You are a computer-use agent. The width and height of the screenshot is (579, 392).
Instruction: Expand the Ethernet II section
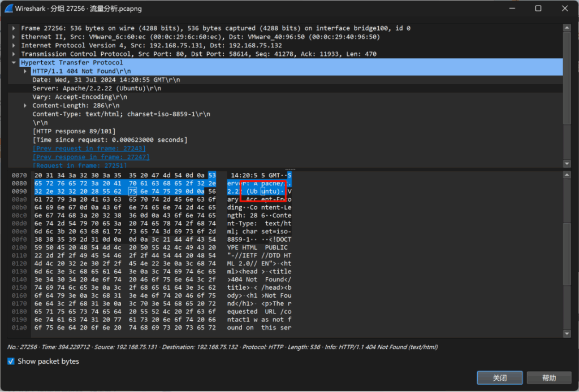[15, 37]
